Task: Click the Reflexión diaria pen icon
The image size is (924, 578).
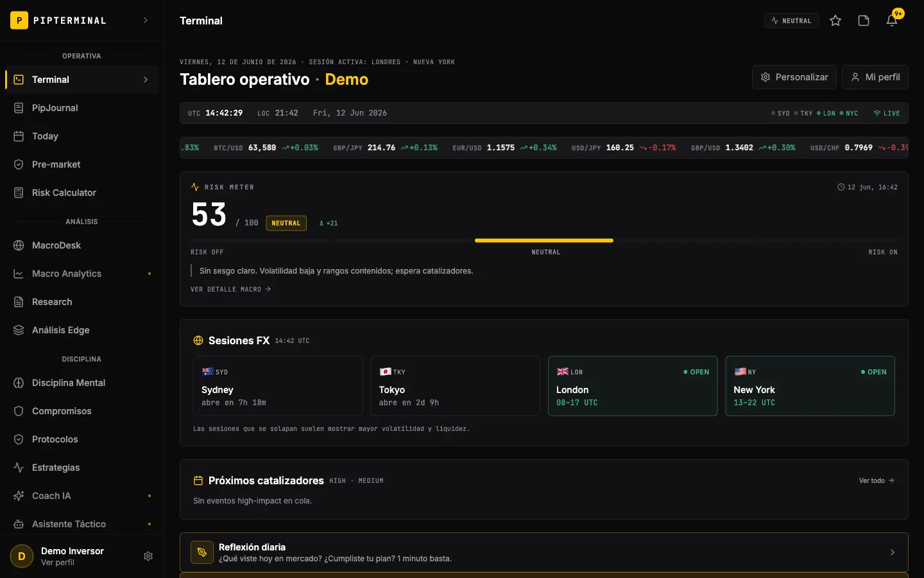Action: 202,552
